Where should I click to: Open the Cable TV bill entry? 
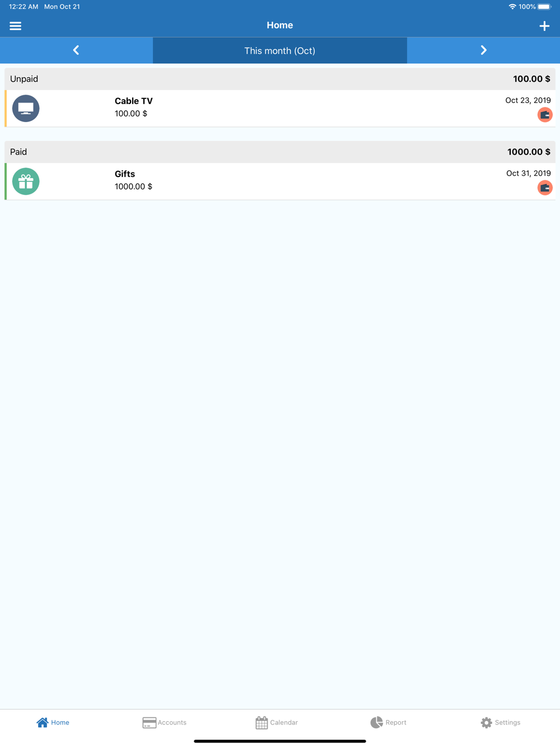pos(280,109)
